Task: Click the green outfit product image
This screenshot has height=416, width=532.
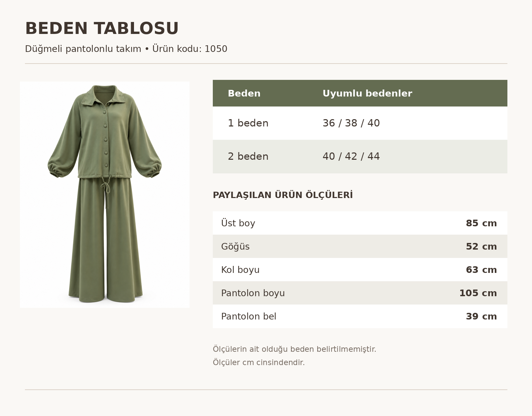Action: (105, 195)
